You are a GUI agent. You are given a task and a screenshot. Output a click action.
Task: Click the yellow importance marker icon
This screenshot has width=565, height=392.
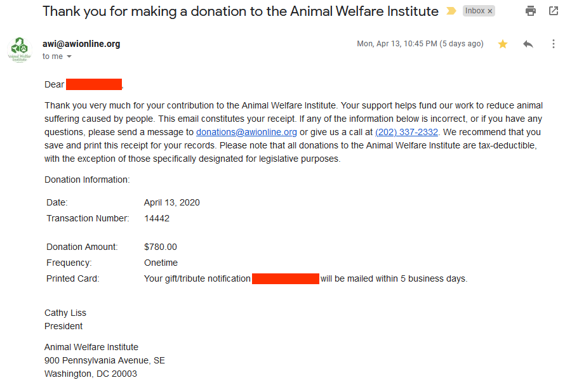coord(451,11)
